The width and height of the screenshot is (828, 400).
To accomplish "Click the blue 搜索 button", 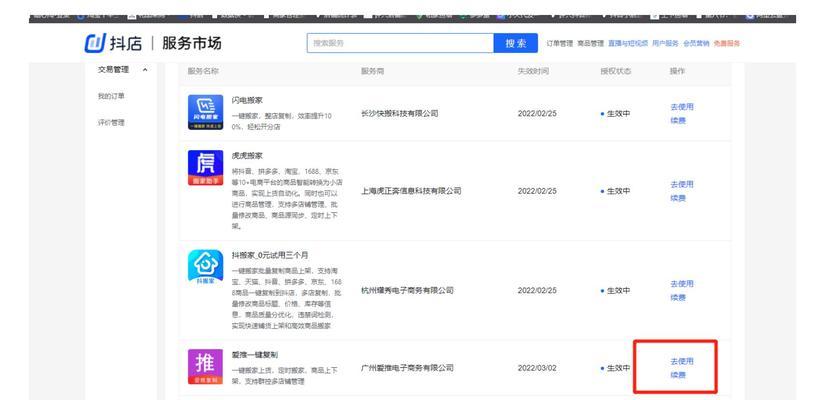I will (515, 43).
